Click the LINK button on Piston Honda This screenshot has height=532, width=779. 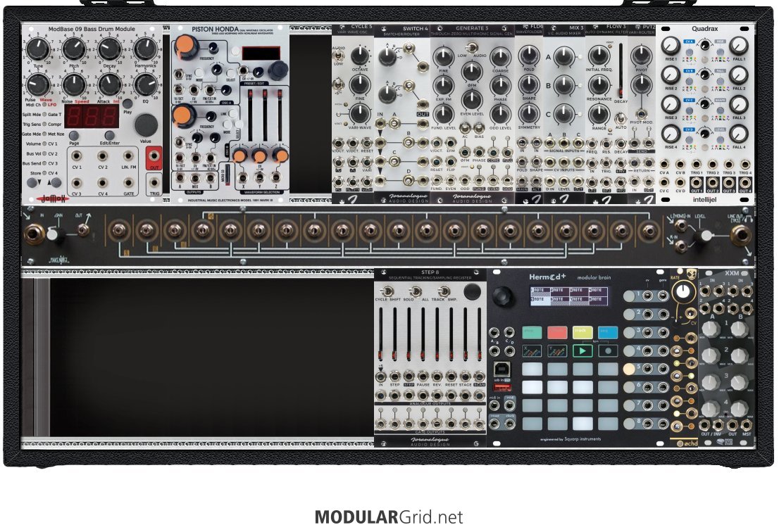point(232,113)
